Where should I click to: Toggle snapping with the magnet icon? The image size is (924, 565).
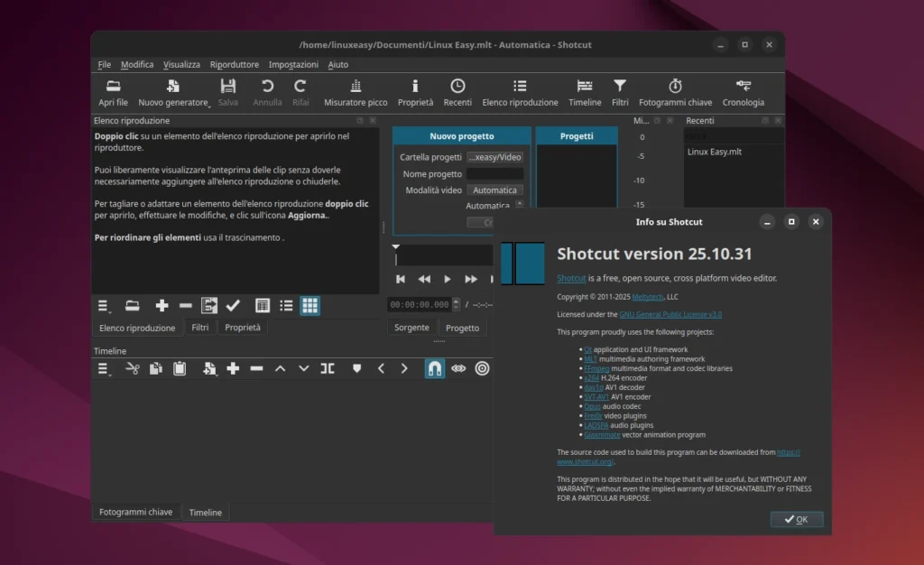click(x=434, y=368)
